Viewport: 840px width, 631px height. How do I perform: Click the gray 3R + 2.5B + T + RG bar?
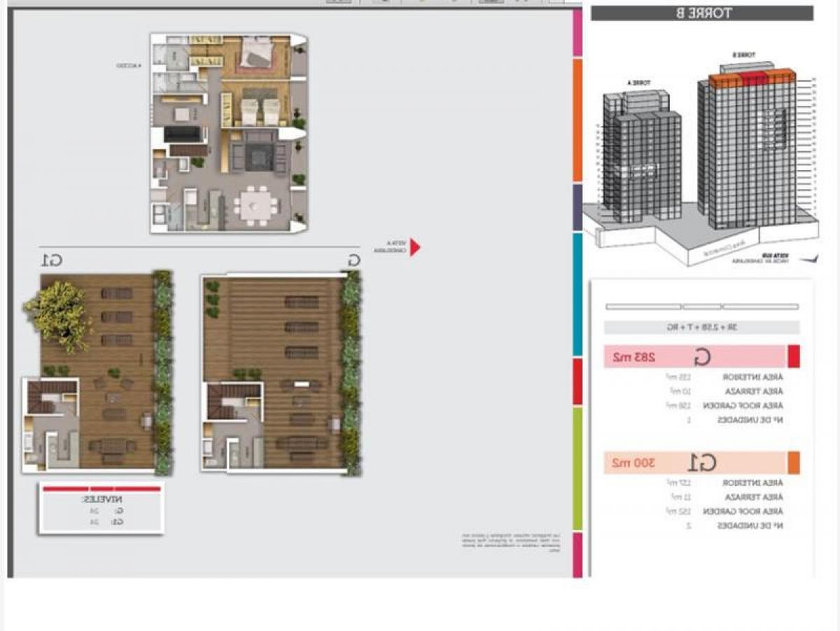[x=701, y=328]
